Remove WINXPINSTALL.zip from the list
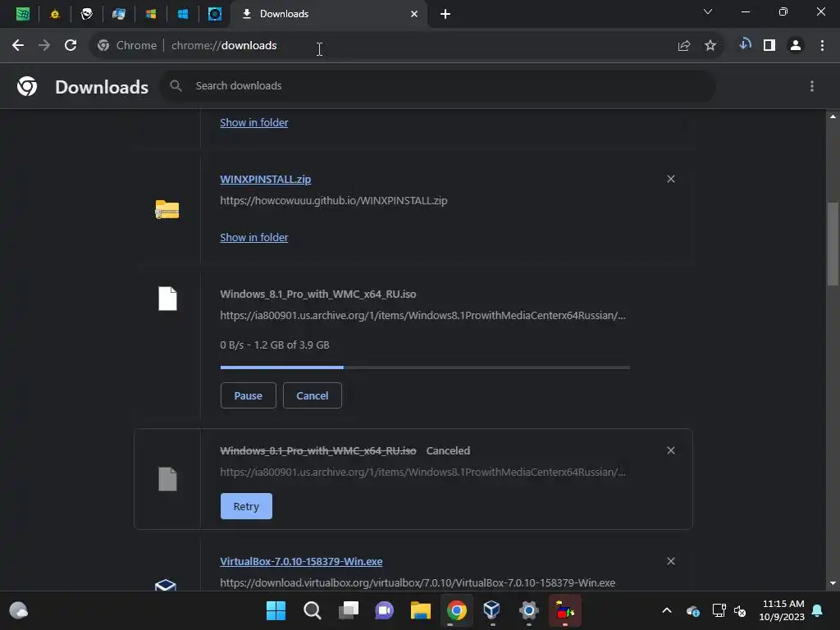Image resolution: width=840 pixels, height=630 pixels. point(671,179)
